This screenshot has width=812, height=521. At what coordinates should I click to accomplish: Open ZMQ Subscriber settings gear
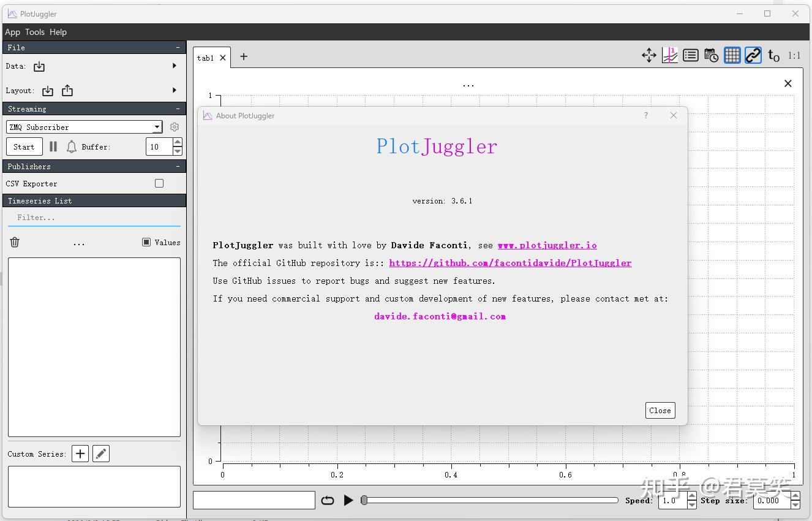175,127
